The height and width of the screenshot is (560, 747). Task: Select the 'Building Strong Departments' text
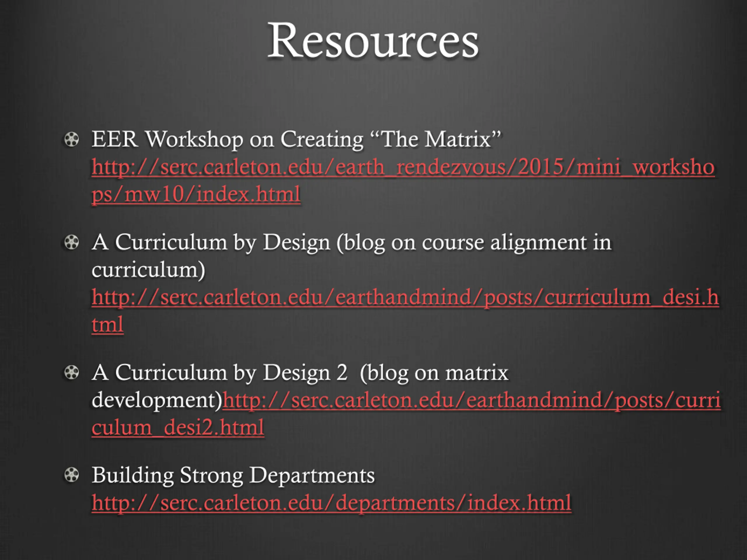pos(233,475)
